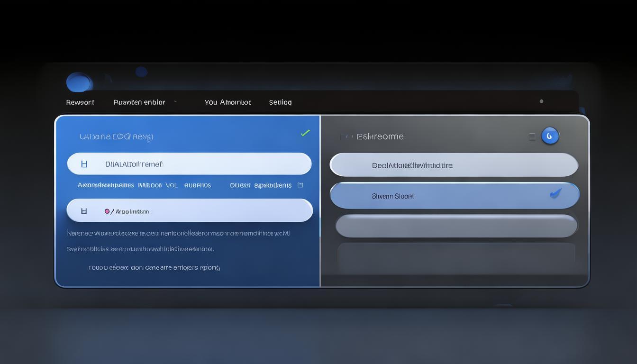Screen dimensions: 637x364
Task: Open the Setiloq tab
Action: point(280,102)
